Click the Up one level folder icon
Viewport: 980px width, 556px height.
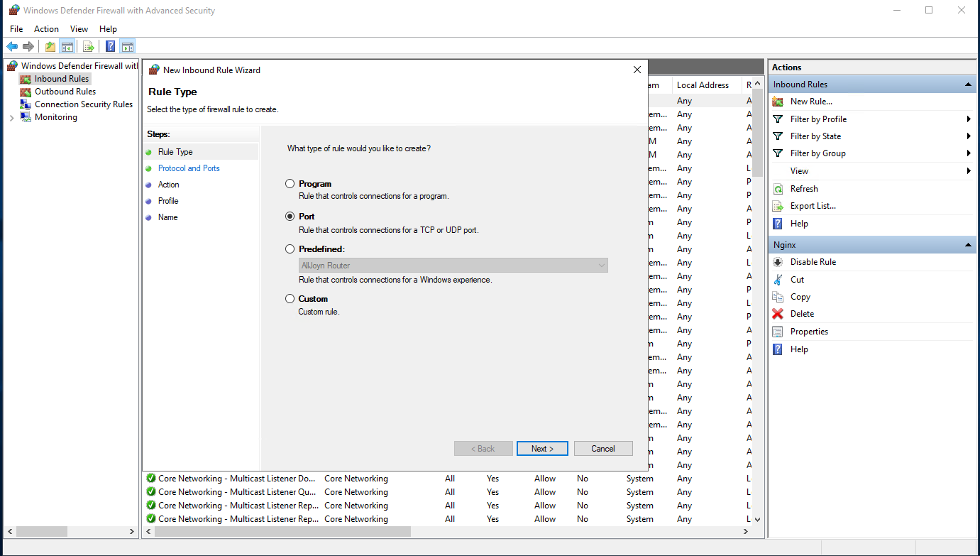click(x=50, y=47)
